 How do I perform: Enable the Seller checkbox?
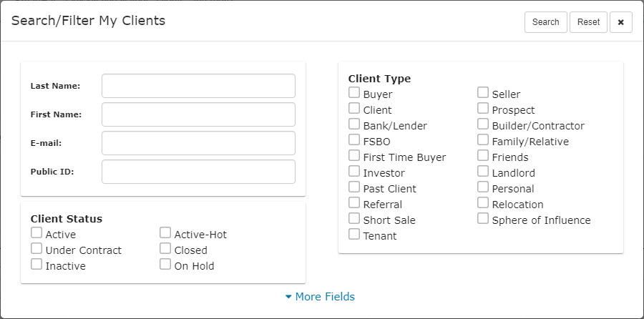click(483, 93)
